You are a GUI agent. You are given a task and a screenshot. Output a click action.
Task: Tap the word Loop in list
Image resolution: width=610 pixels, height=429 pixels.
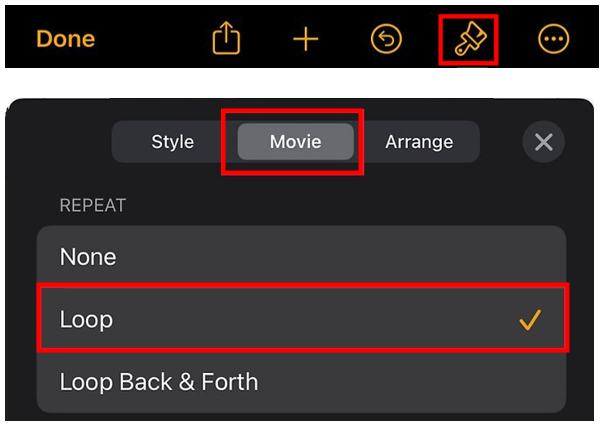[x=86, y=319]
